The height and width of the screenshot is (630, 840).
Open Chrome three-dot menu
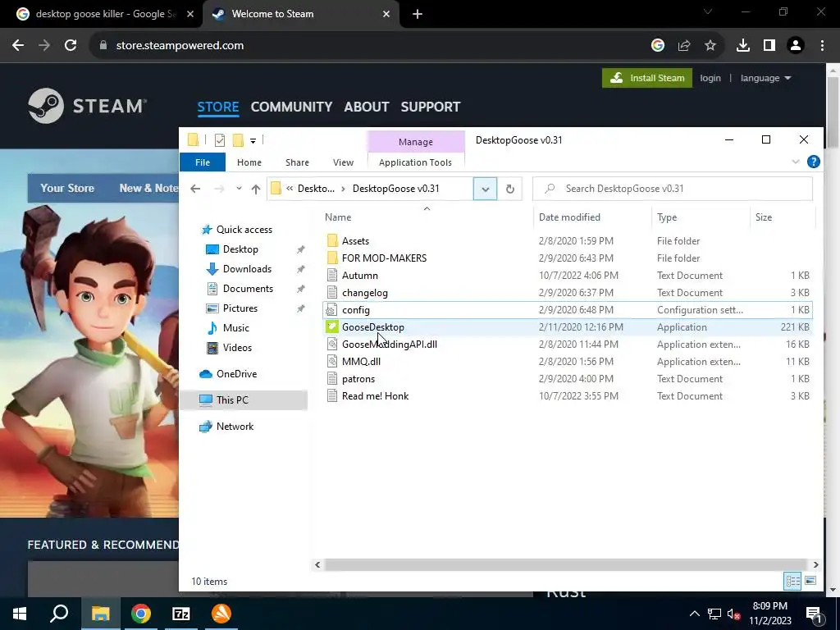(x=822, y=46)
